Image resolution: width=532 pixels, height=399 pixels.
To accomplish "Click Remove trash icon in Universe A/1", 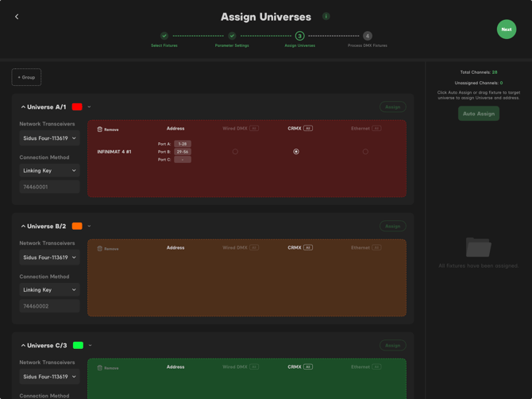I will [100, 129].
